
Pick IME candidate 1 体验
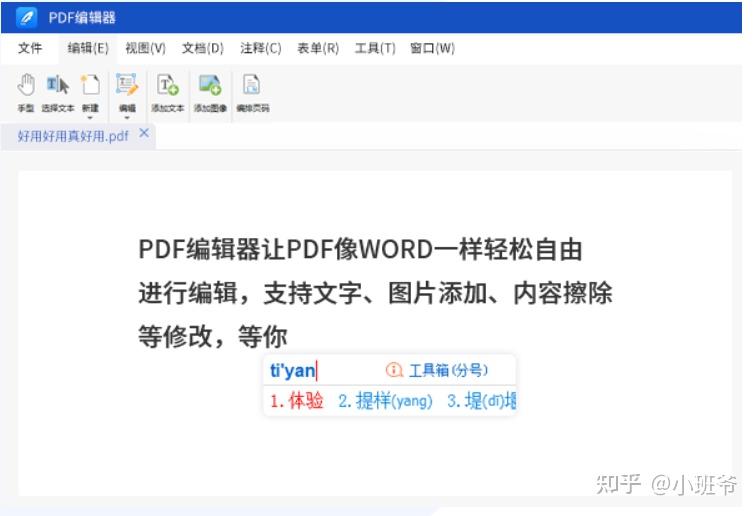[297, 401]
